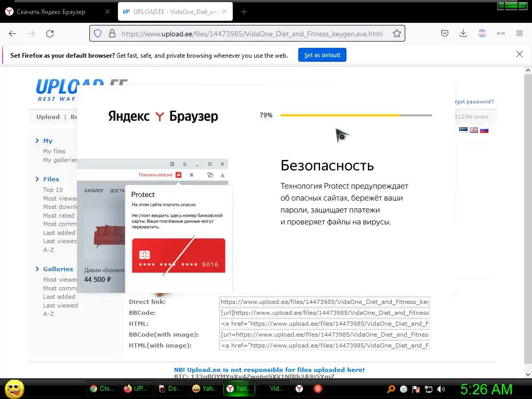
Task: Set Firefox as default browser
Action: click(x=322, y=55)
